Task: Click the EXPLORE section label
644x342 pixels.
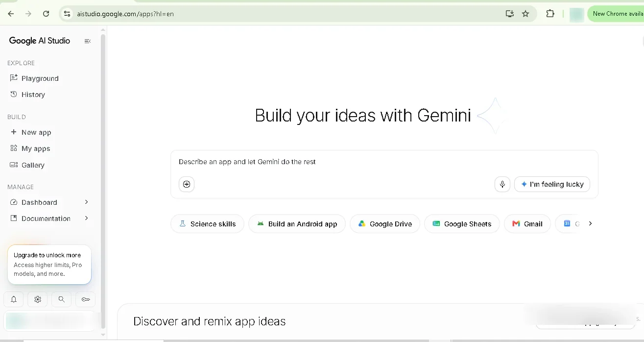Action: [x=21, y=63]
